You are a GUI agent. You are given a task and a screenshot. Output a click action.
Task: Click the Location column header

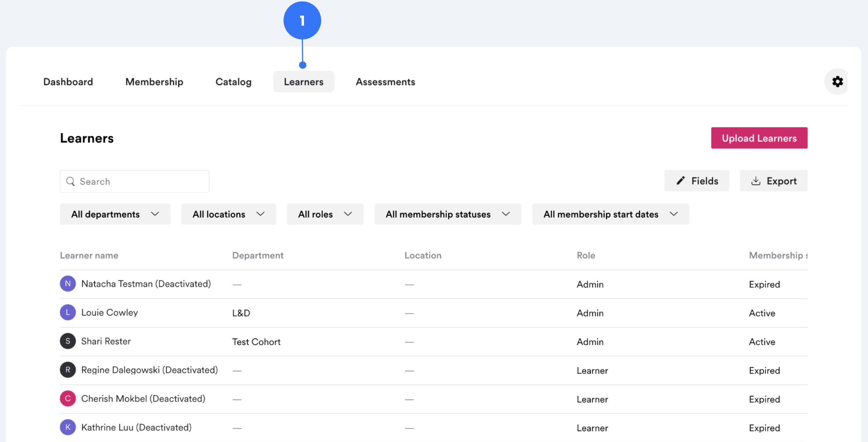pyautogui.click(x=423, y=255)
